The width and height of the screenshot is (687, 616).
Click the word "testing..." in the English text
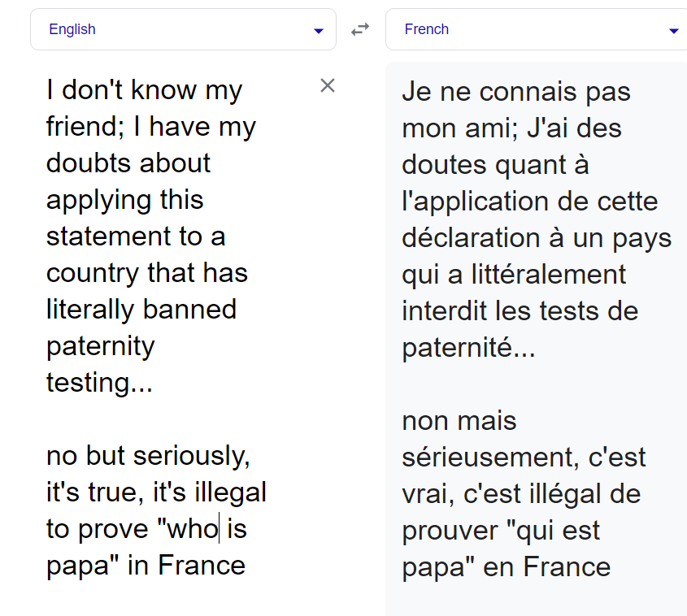99,383
